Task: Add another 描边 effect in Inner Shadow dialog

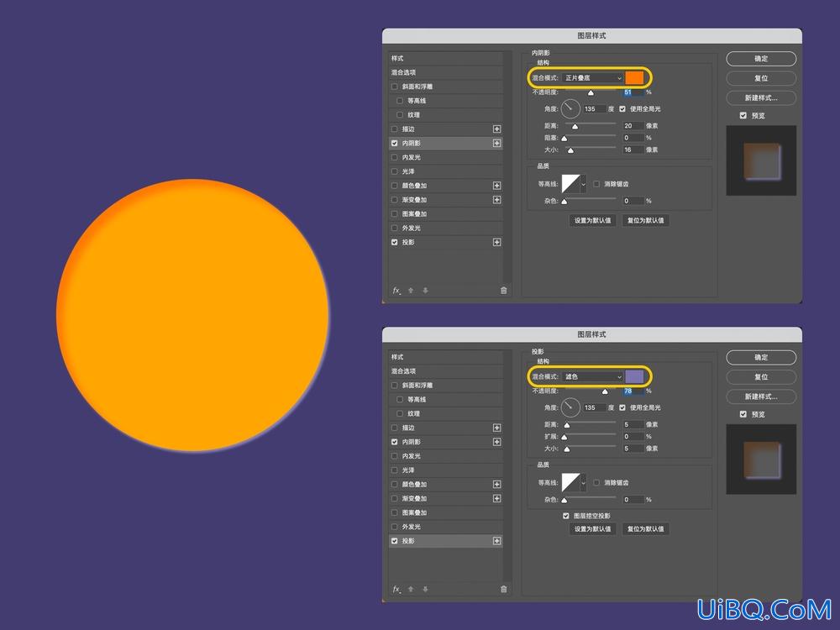Action: coord(496,129)
